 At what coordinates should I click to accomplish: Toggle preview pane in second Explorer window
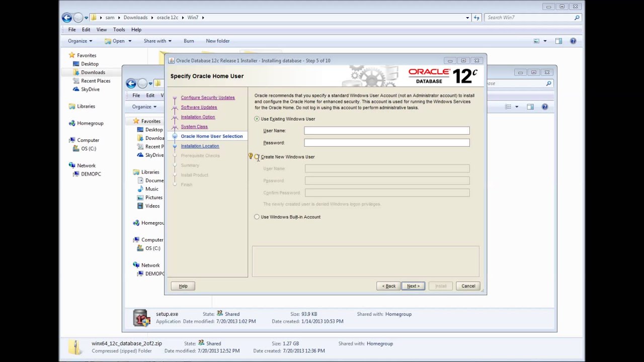530,107
